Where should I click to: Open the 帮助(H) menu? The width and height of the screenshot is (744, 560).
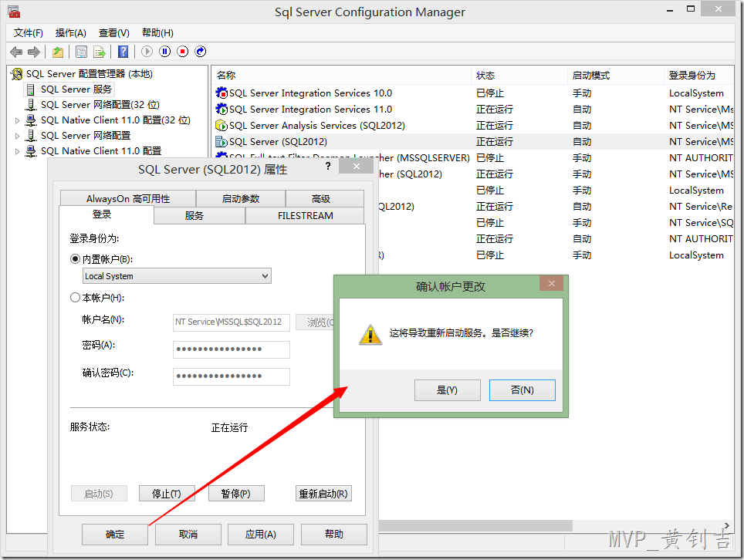click(x=157, y=32)
